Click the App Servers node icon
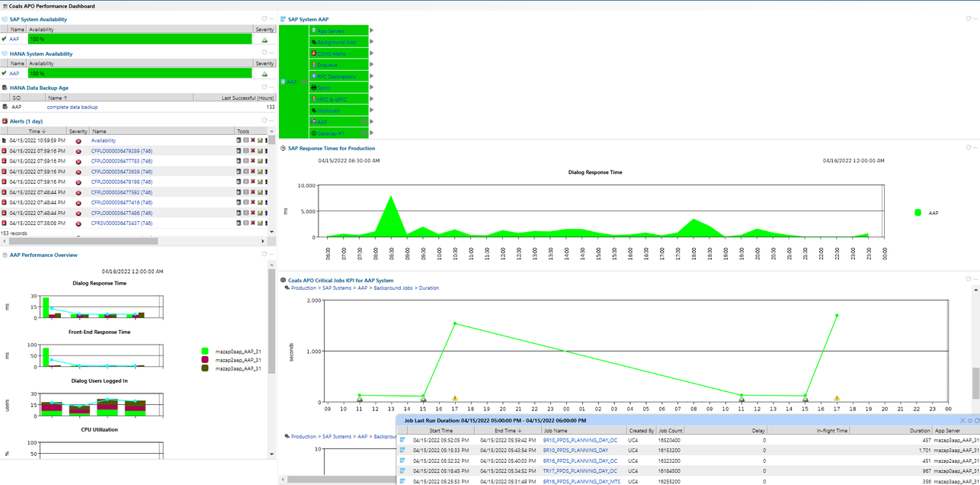This screenshot has height=485, width=980. [x=314, y=31]
